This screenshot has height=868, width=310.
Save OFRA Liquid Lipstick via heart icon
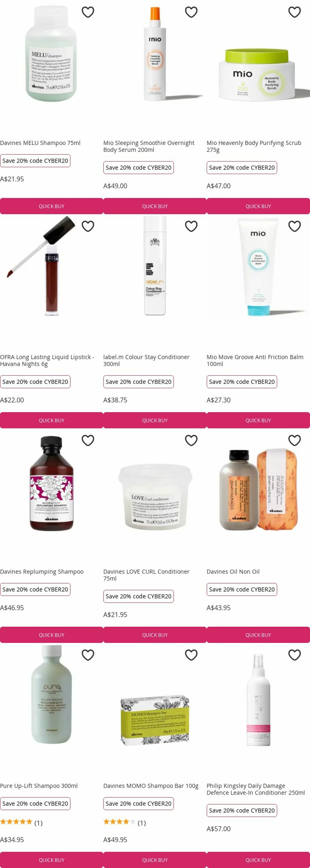(x=88, y=226)
